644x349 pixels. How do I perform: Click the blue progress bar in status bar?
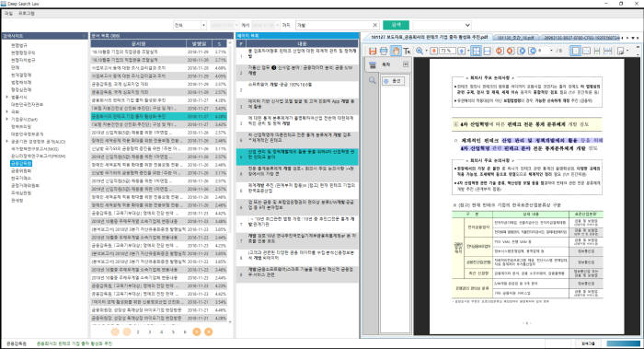623,343
